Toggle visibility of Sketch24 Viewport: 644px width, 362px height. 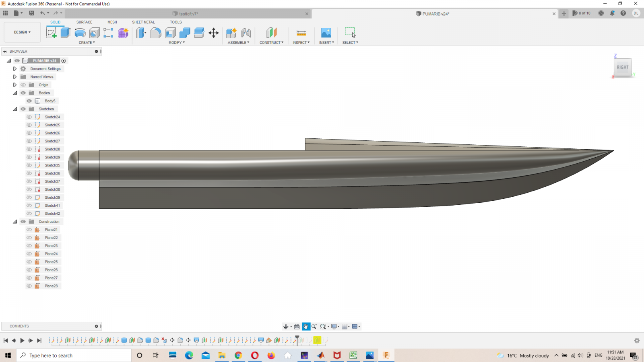[29, 117]
